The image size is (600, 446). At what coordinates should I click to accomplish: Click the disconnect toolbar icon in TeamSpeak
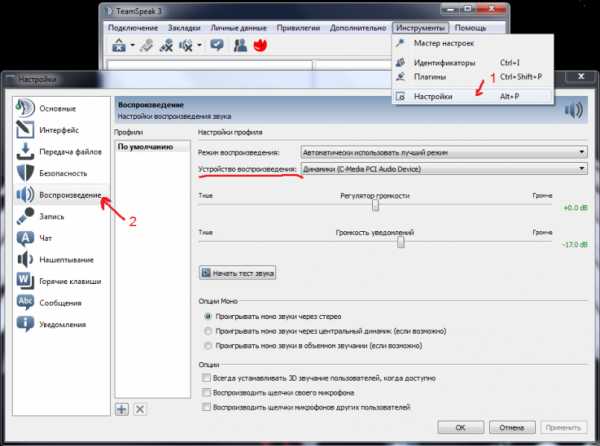[x=146, y=46]
